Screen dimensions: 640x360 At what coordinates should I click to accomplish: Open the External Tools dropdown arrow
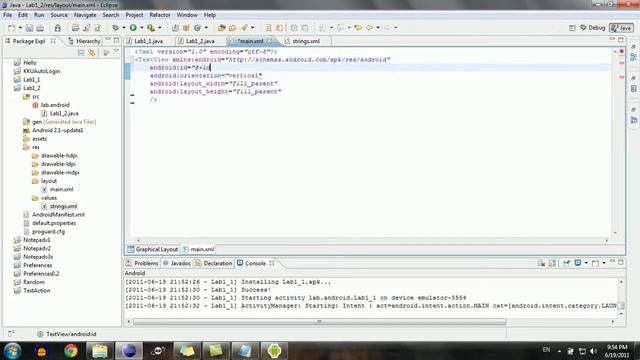160,28
